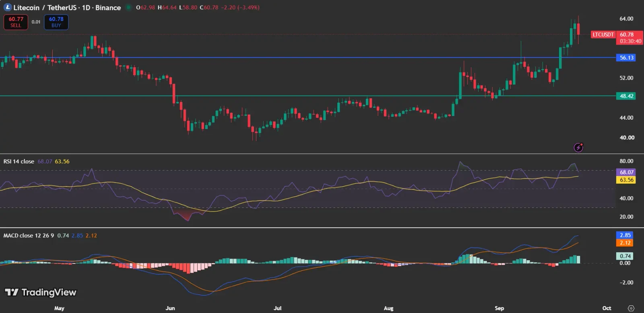
Task: Click the May label on time axis
Action: [x=59, y=308]
